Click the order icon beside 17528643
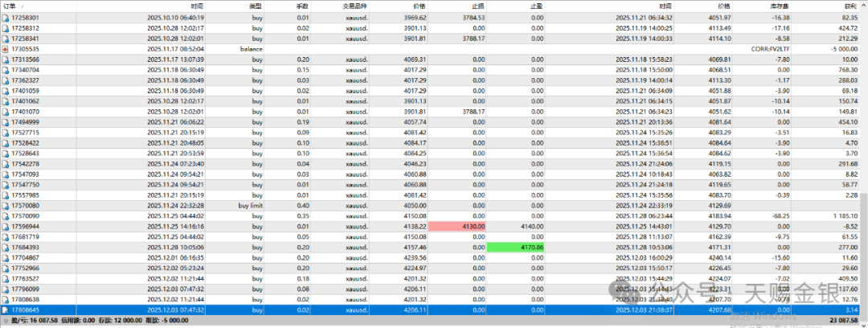The width and height of the screenshot is (868, 328). [6, 154]
